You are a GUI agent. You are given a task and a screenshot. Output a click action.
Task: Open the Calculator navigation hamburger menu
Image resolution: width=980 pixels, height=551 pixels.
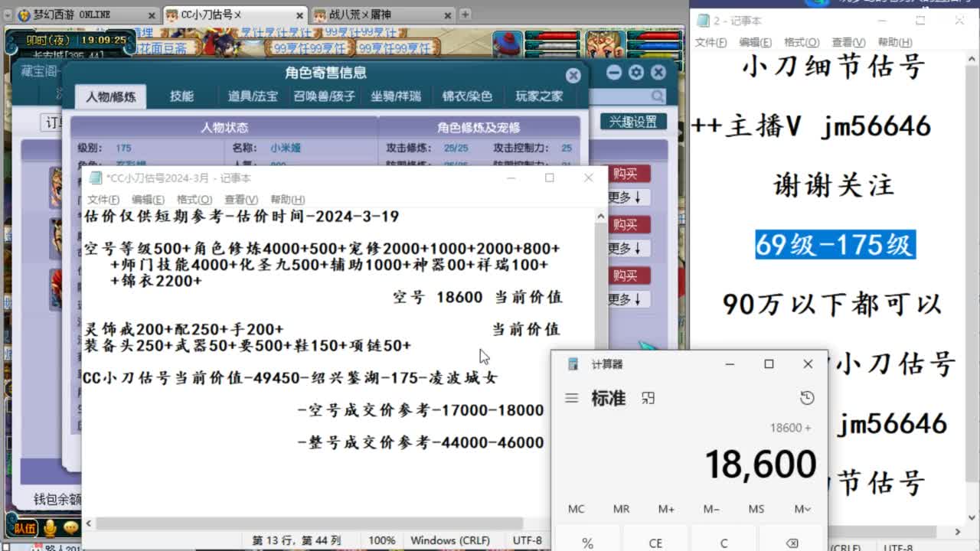click(x=571, y=398)
